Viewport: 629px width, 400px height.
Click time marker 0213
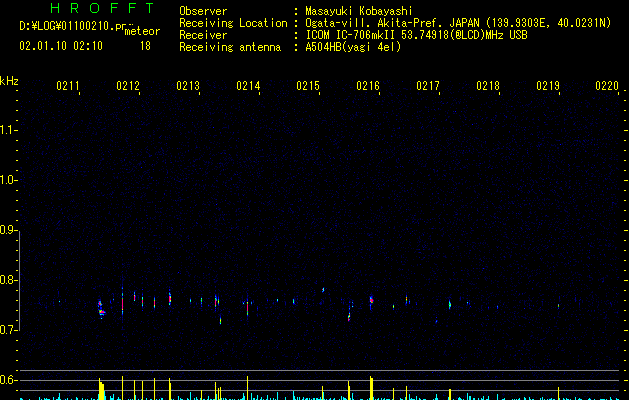click(x=188, y=86)
